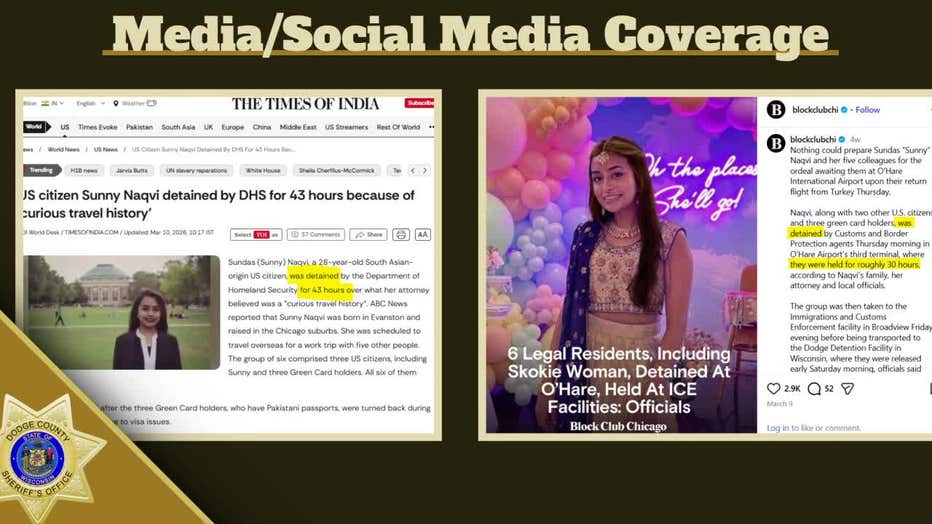932x524 pixels.
Task: Click the print icon in the article toolbar
Action: (x=401, y=235)
